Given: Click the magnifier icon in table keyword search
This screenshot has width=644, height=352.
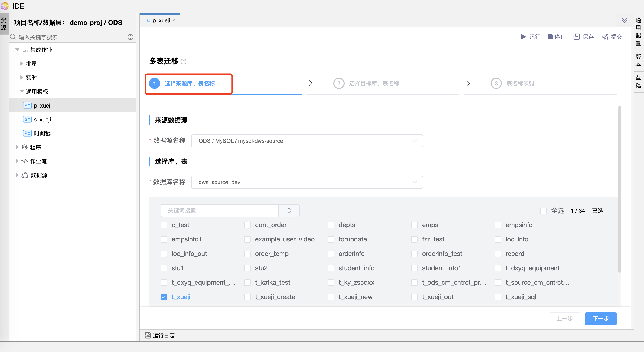Looking at the screenshot, I should pos(289,211).
